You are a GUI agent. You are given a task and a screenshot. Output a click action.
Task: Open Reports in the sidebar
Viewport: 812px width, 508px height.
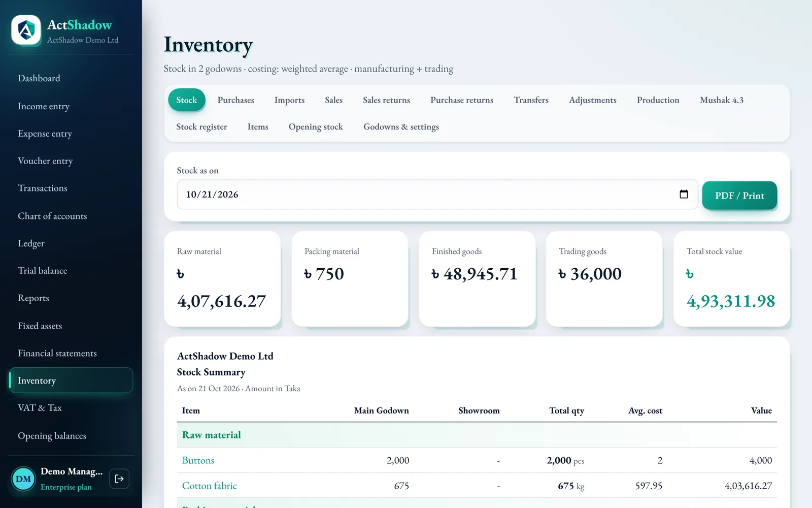[x=71, y=298]
